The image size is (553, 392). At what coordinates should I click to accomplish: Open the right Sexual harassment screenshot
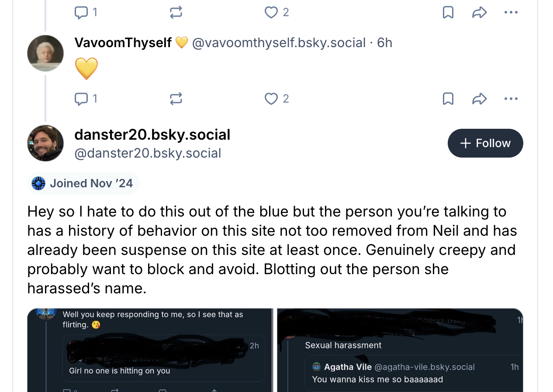click(x=400, y=350)
